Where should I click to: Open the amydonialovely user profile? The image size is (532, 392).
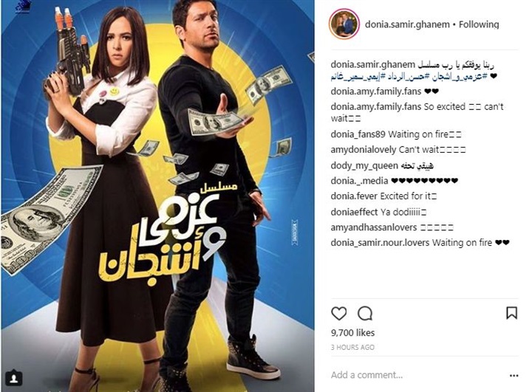(364, 150)
